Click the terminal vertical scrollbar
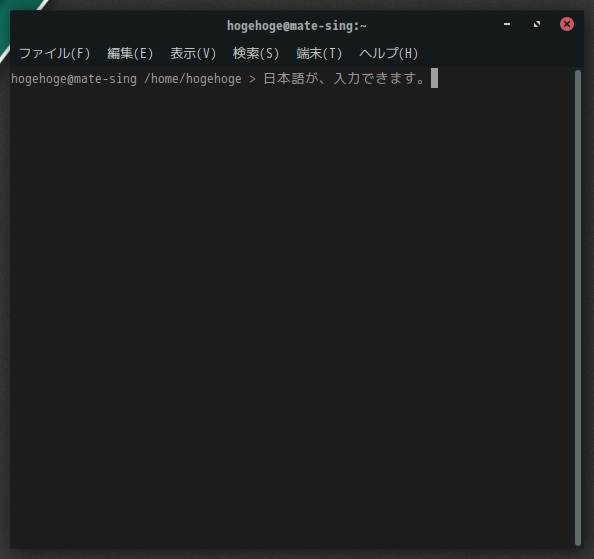Image resolution: width=594 pixels, height=559 pixels. tap(578, 308)
